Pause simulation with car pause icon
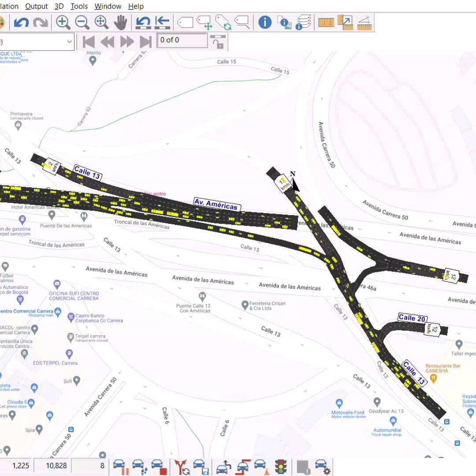 coord(119,466)
